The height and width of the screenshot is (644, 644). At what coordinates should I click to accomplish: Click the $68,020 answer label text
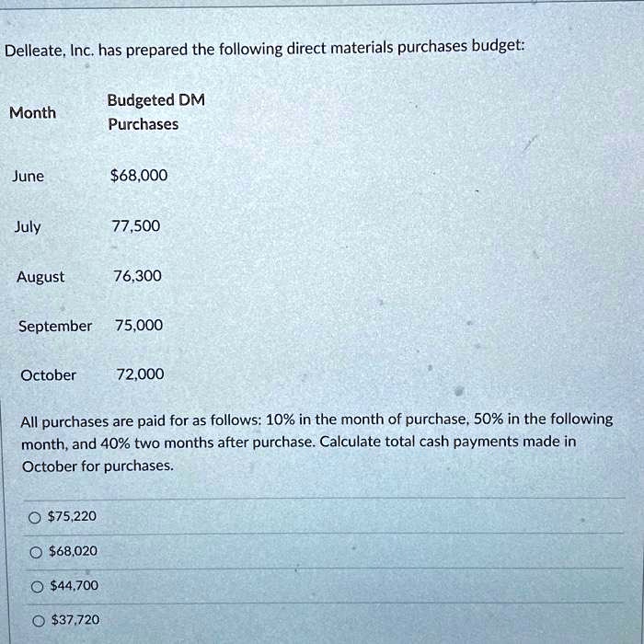click(73, 551)
